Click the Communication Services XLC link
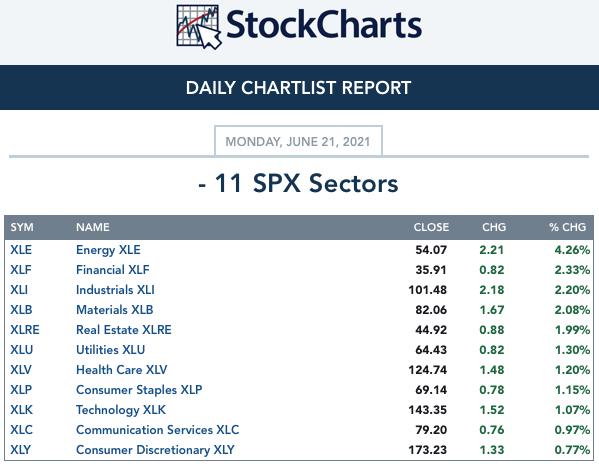599x464 pixels. 157,430
